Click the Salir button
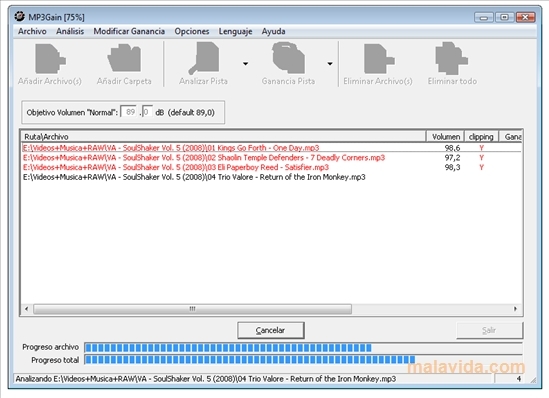Viewport: 549px width, 398px height. click(489, 330)
